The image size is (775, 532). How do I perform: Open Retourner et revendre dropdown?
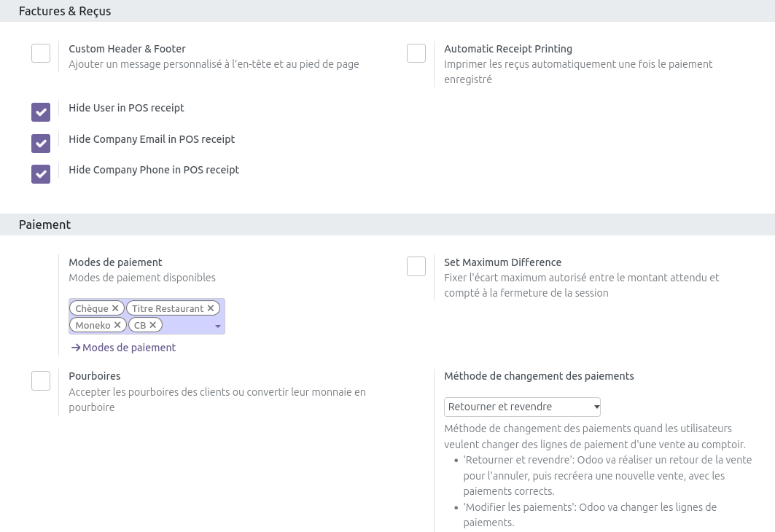(522, 407)
